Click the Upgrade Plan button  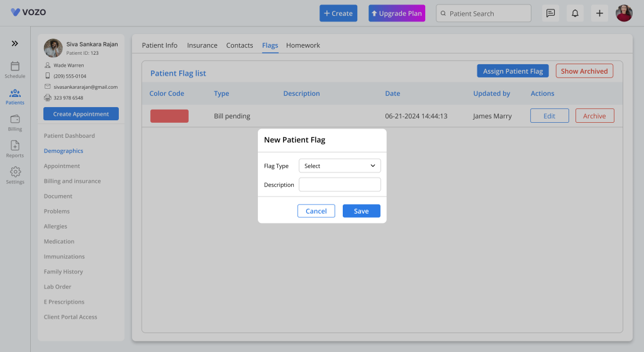pos(397,14)
